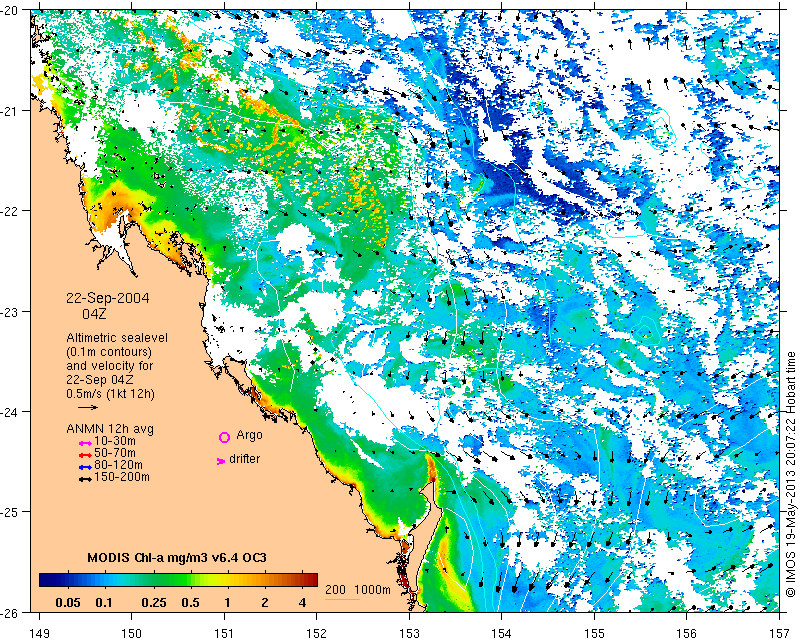The height and width of the screenshot is (640, 800).
Task: Click the 'drifter' legend label
Action: pos(245,459)
